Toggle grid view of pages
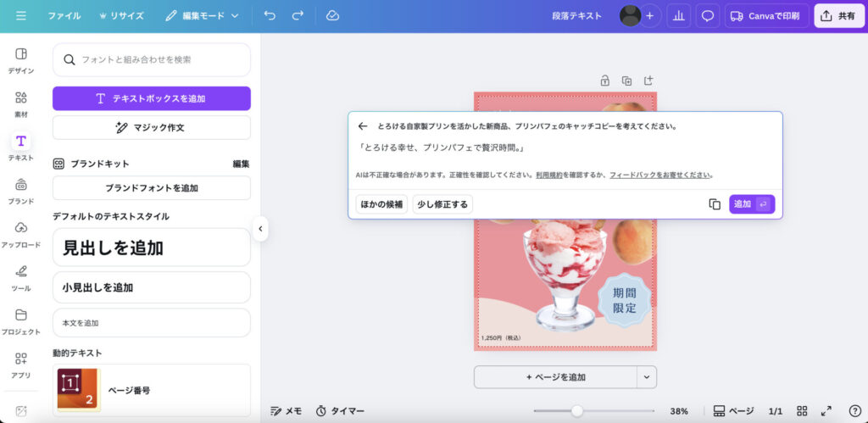This screenshot has width=868, height=423. pyautogui.click(x=802, y=411)
